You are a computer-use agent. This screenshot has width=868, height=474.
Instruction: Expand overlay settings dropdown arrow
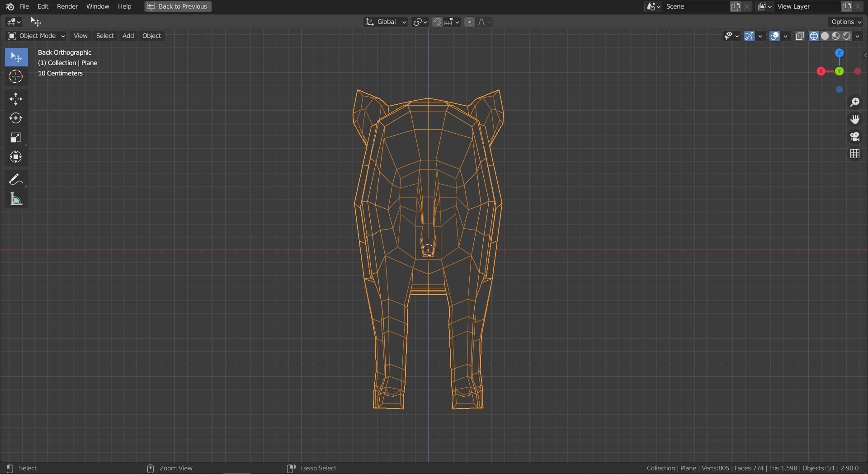pos(786,36)
